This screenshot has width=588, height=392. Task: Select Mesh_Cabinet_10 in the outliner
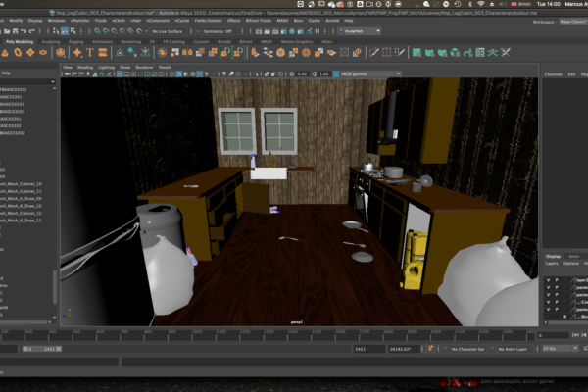pyautogui.click(x=21, y=184)
